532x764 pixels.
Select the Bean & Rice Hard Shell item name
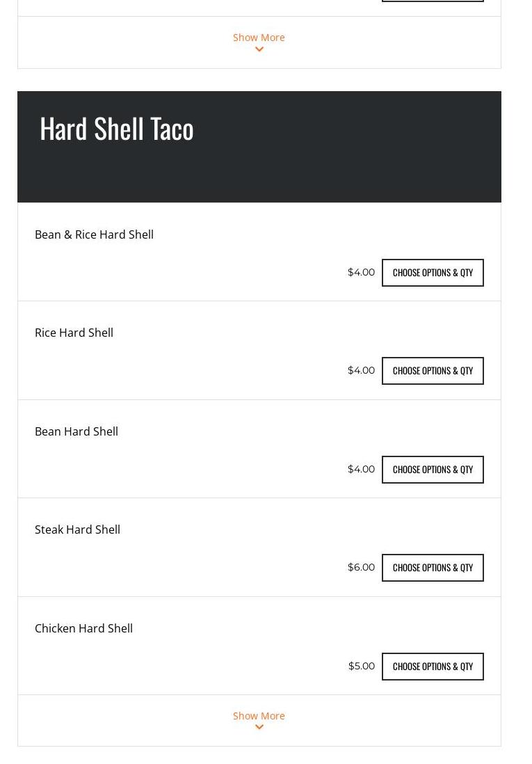[x=94, y=235]
